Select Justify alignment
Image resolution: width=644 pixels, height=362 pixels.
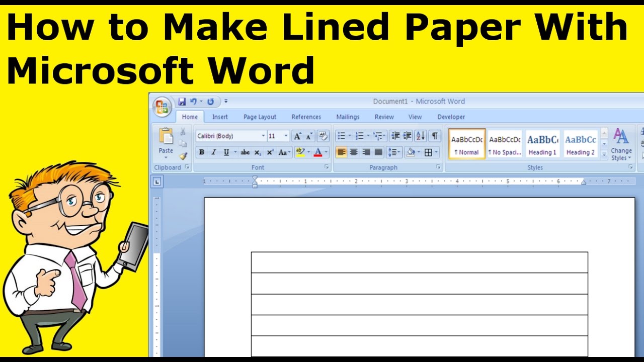[379, 152]
